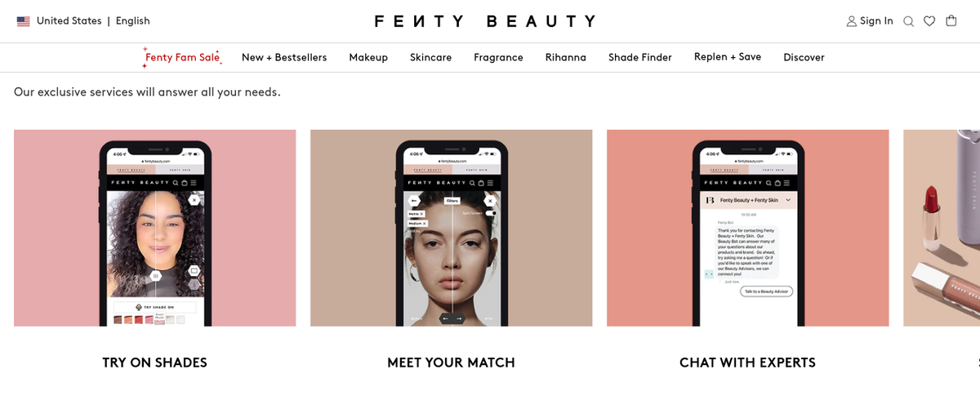Open the Fenty Fam Sale menu
Image resolution: width=980 pixels, height=414 pixels.
(x=182, y=57)
